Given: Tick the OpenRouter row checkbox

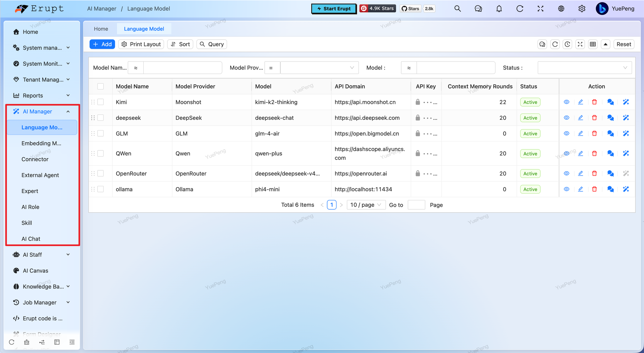Looking at the screenshot, I should coord(100,174).
